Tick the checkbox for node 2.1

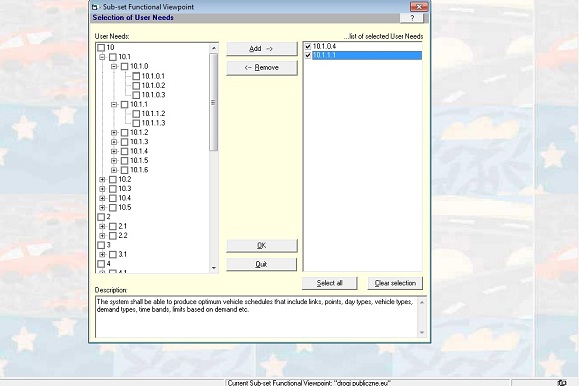tap(113, 226)
